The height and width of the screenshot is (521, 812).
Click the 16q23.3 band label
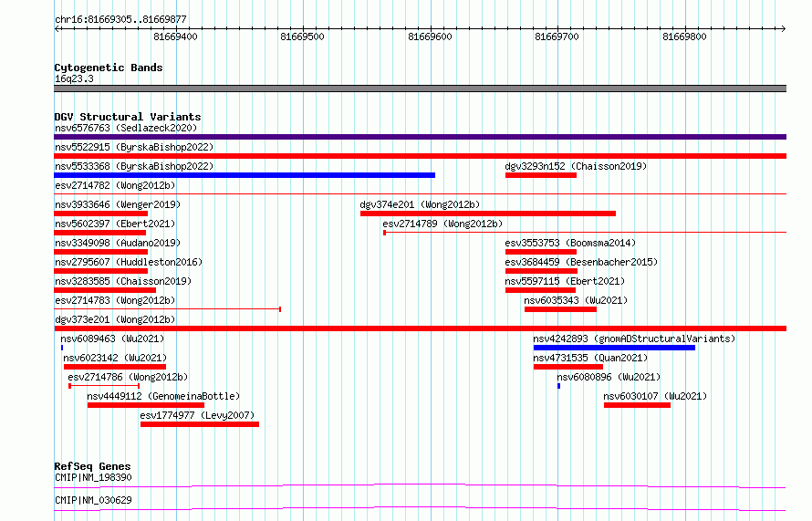coord(74,78)
